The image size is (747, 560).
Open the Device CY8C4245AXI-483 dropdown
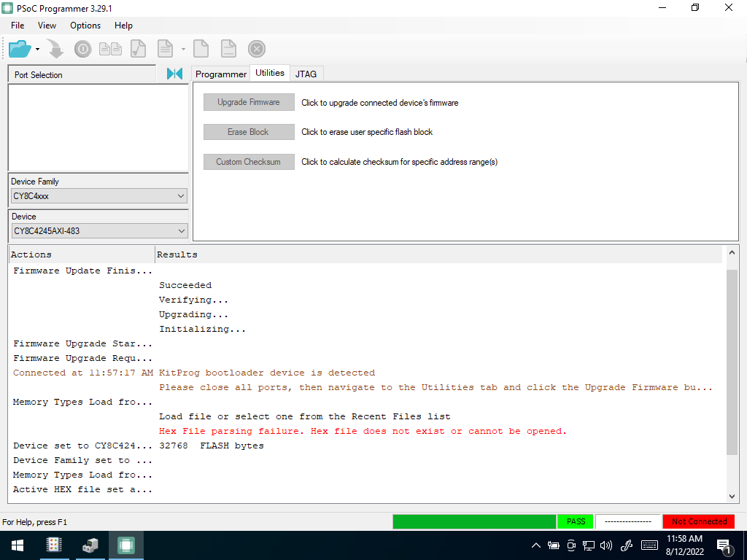coord(99,231)
